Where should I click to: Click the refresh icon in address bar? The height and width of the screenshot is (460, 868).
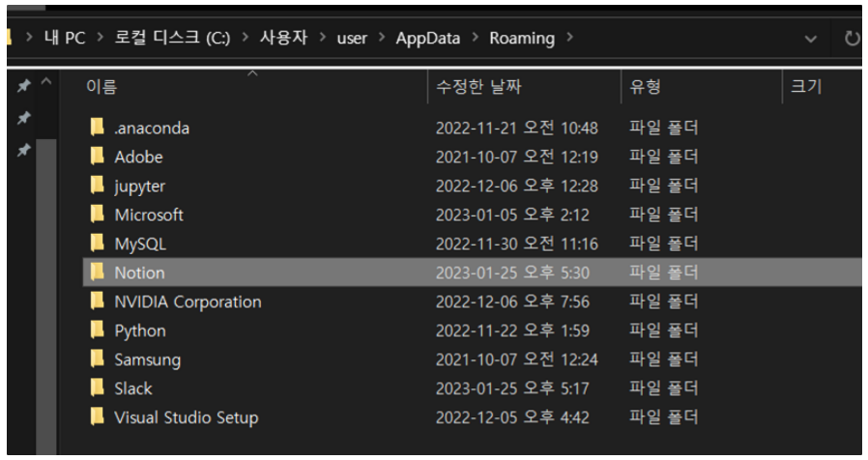(852, 39)
